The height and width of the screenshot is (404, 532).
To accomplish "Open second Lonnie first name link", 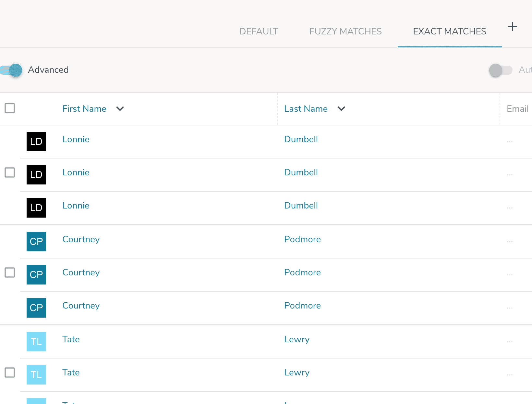I will pos(76,172).
